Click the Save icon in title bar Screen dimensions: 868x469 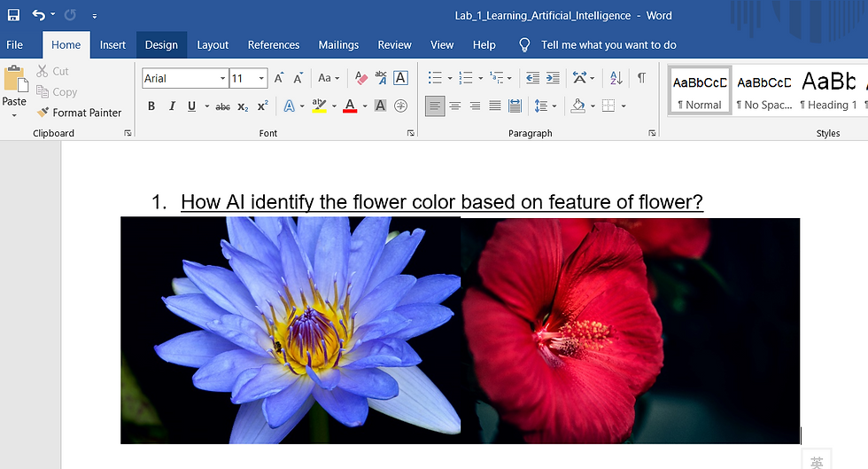(13, 15)
